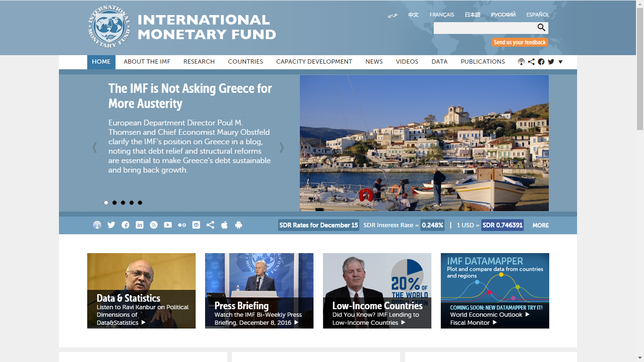
Task: Click SDR Rates for December 15 label
Action: click(x=319, y=225)
